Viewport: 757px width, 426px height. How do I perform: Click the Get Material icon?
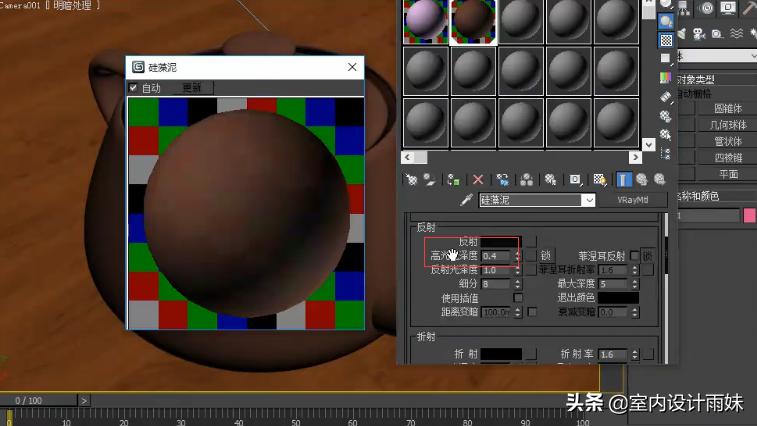411,180
